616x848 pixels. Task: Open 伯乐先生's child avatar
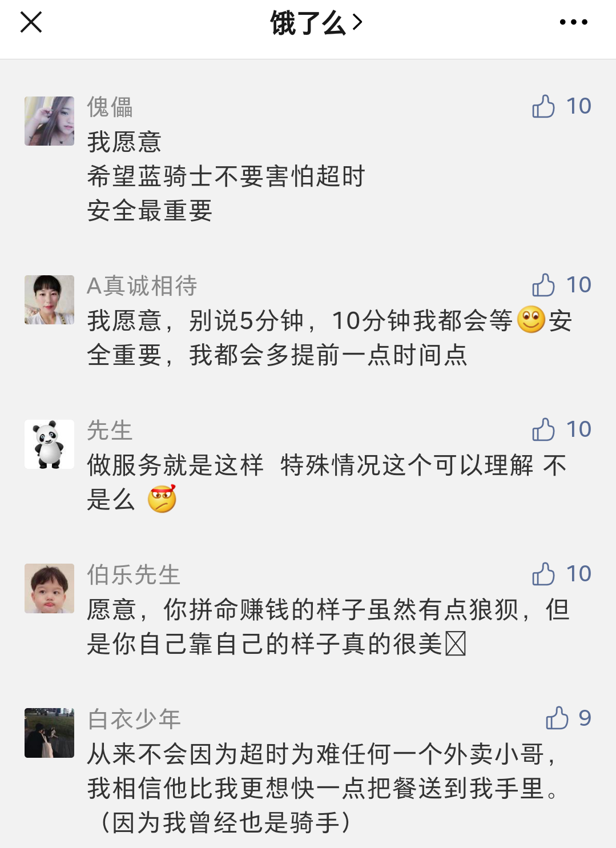tap(50, 589)
